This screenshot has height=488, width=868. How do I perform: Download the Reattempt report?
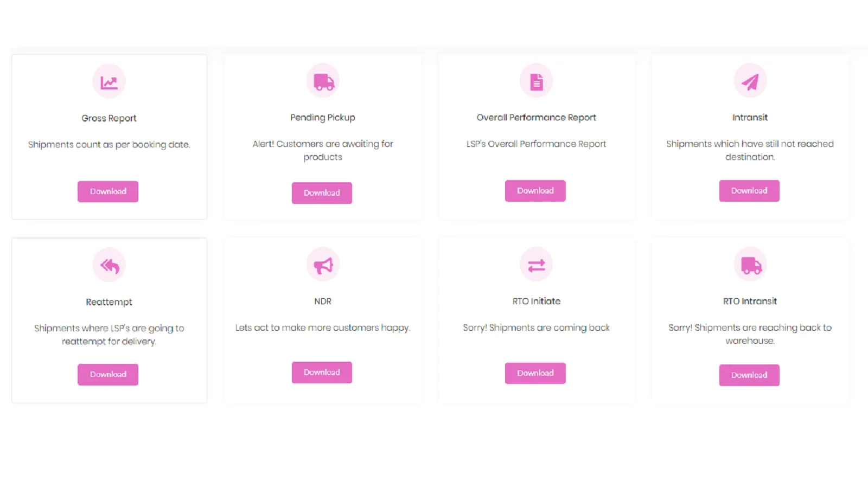(108, 375)
